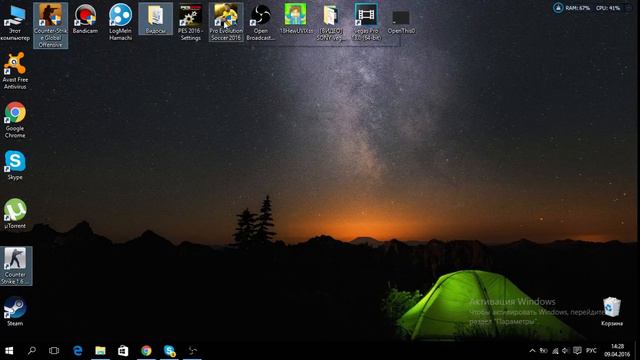Image resolution: width=640 pixels, height=360 pixels.
Task: Open taskbar search magnifier
Action: click(32, 351)
